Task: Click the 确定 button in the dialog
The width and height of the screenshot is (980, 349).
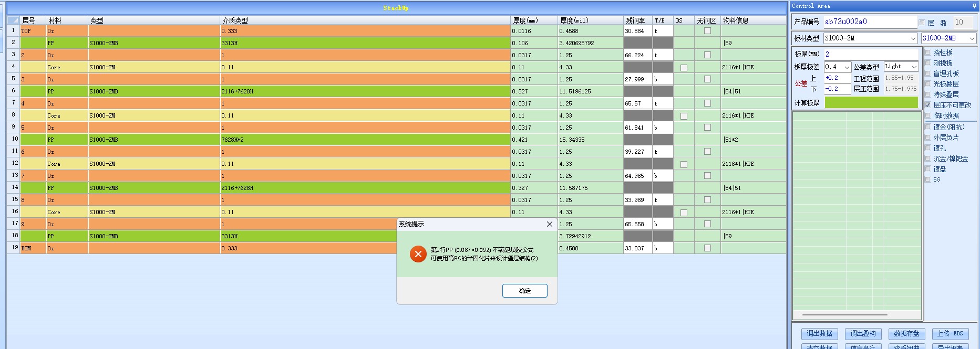Action: 524,291
